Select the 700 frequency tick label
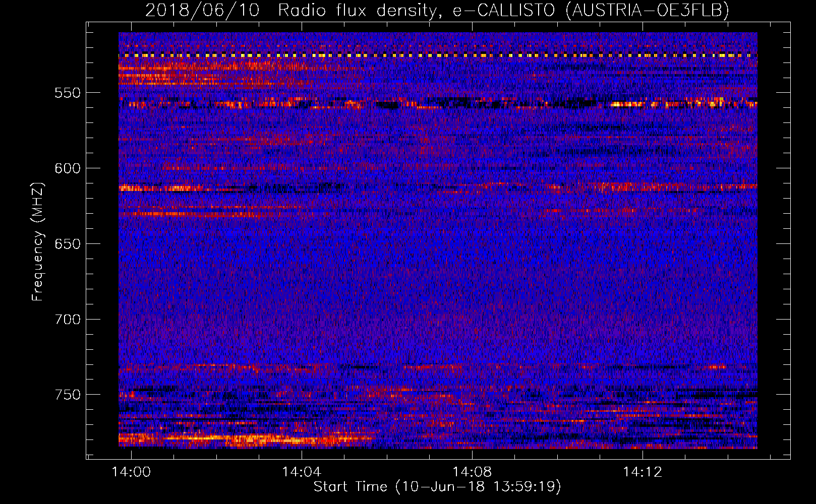The height and width of the screenshot is (504, 816). pyautogui.click(x=68, y=319)
